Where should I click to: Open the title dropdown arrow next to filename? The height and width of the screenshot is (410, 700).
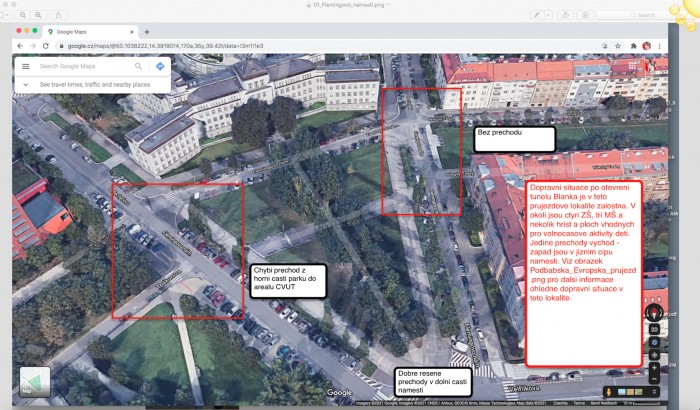(388, 5)
